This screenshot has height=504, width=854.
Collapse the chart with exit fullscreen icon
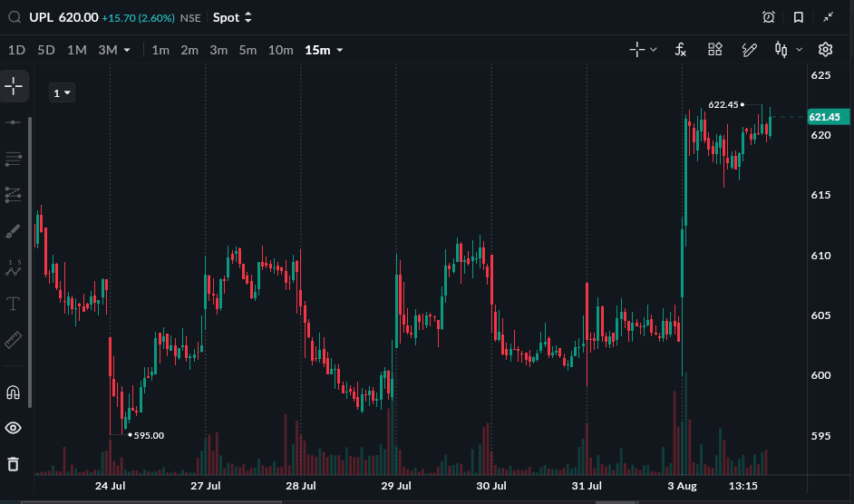pos(829,17)
